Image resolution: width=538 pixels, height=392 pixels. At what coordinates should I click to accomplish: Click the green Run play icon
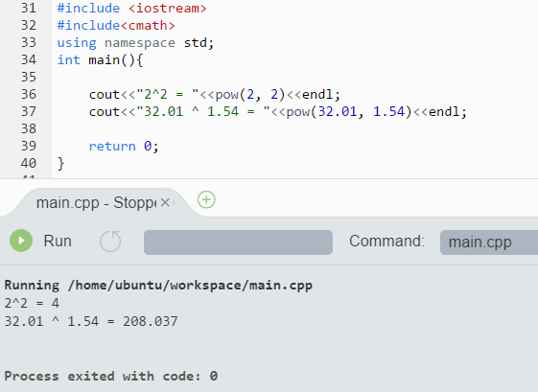click(21, 241)
